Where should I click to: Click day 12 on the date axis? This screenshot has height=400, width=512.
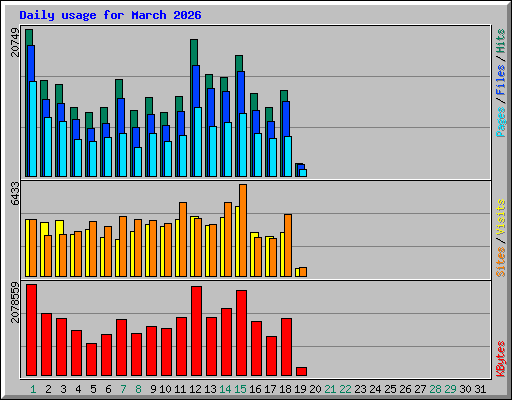pos(195,389)
